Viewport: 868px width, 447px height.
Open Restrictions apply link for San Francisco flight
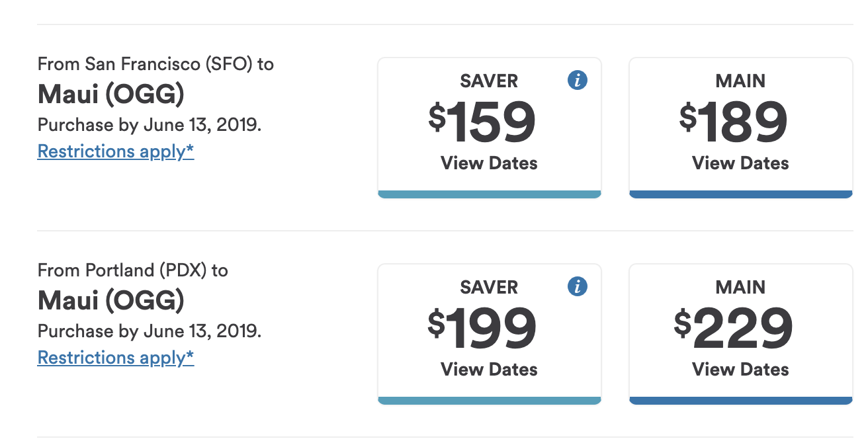coord(116,151)
